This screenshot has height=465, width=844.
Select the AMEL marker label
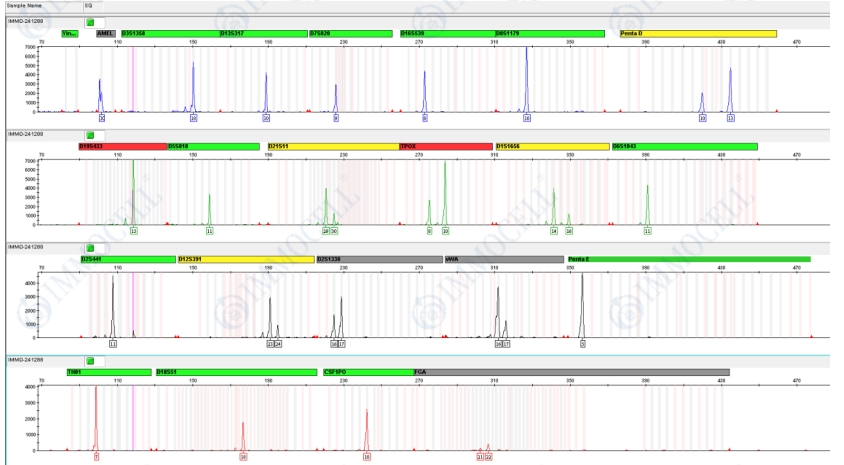tap(105, 33)
